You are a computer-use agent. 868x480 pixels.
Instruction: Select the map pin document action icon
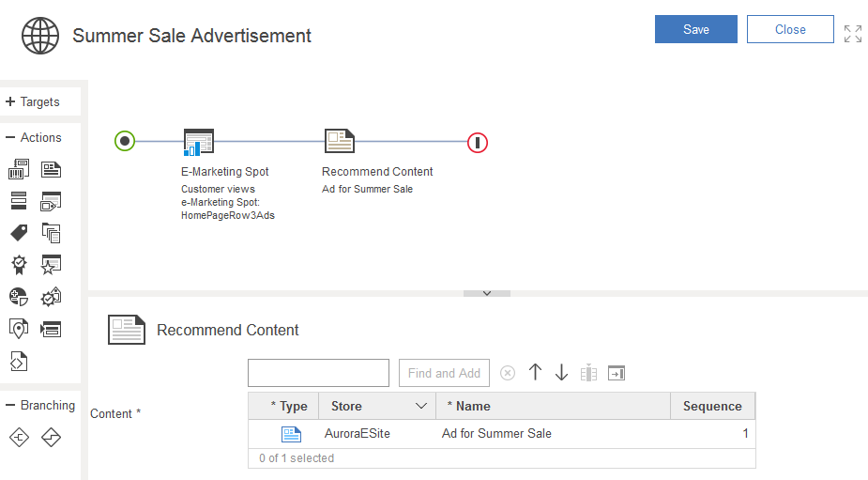(19, 329)
